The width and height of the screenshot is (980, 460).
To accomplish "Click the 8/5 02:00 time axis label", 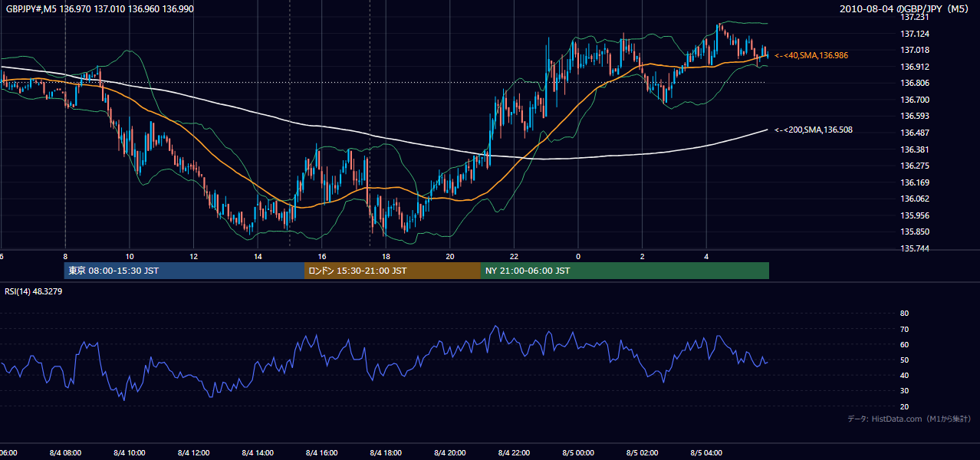I will 643,452.
